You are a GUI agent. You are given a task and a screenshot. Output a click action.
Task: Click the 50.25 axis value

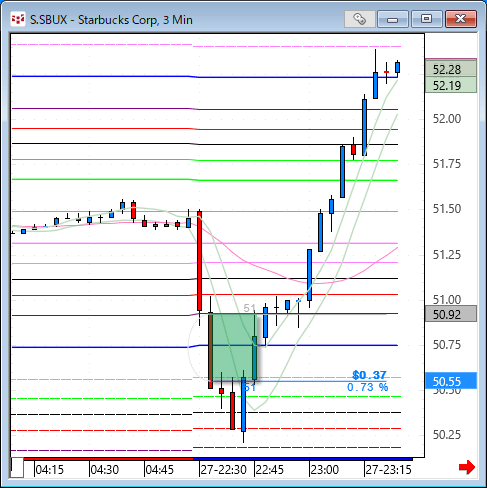447,435
